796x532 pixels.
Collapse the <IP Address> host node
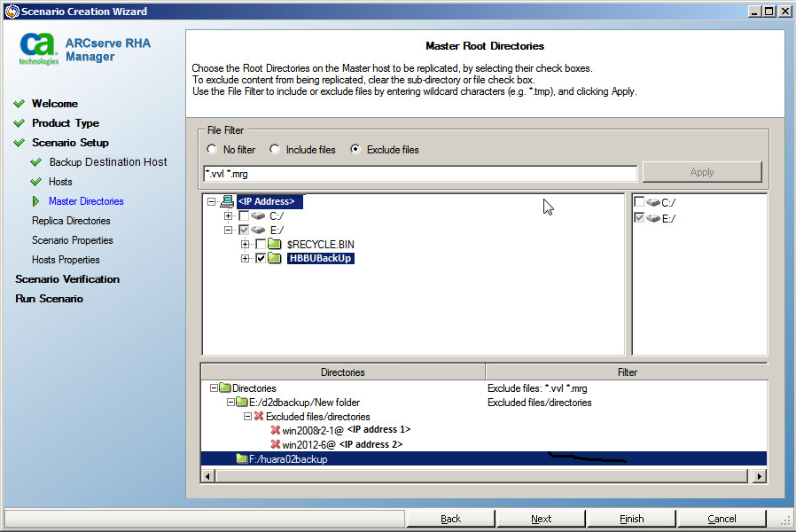coord(211,201)
